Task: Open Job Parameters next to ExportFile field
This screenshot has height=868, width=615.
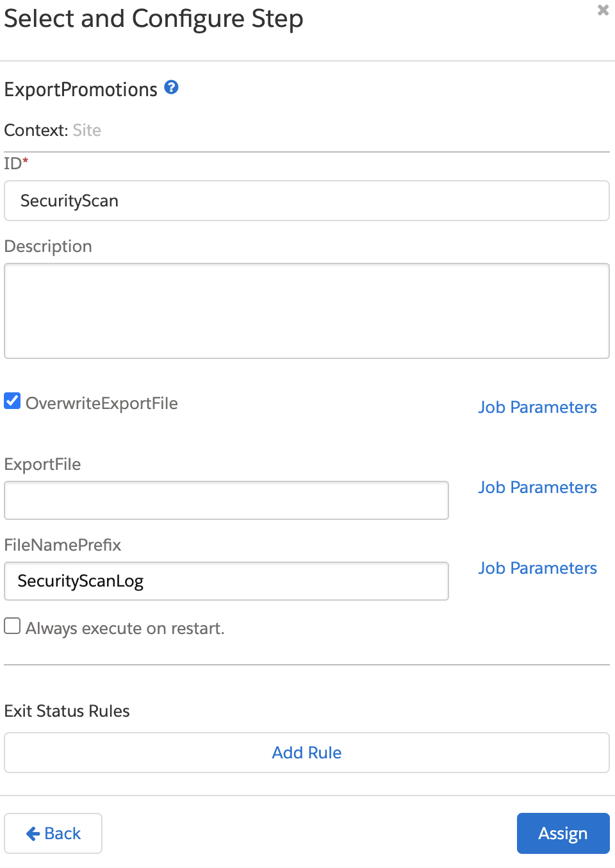Action: click(x=537, y=487)
